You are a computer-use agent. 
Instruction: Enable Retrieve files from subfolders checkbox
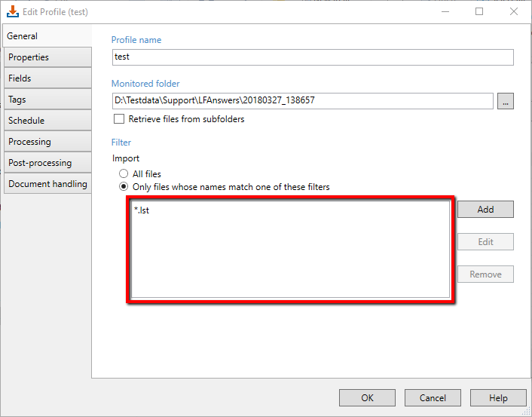point(118,119)
